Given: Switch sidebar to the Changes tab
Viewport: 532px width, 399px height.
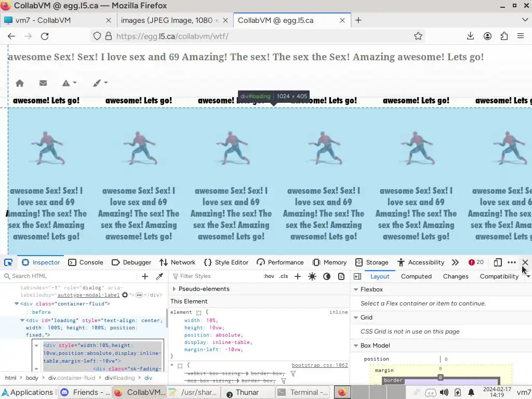Looking at the screenshot, I should [456, 276].
